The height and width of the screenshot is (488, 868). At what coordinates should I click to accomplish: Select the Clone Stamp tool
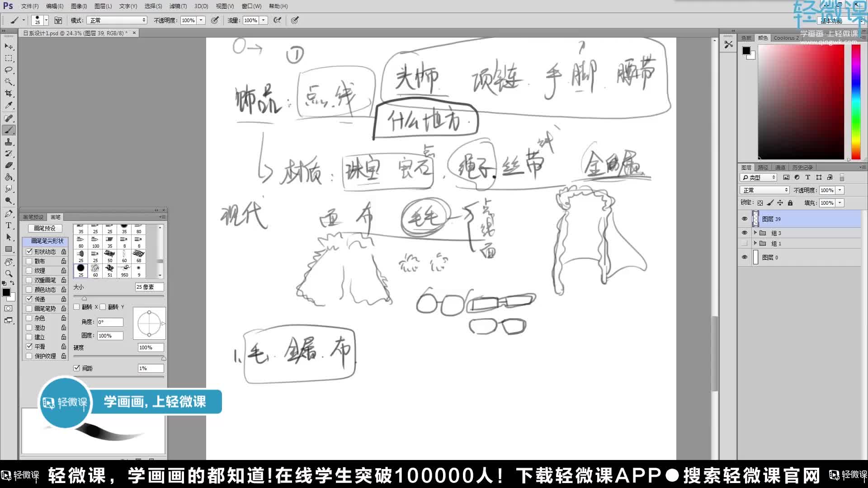click(x=9, y=142)
